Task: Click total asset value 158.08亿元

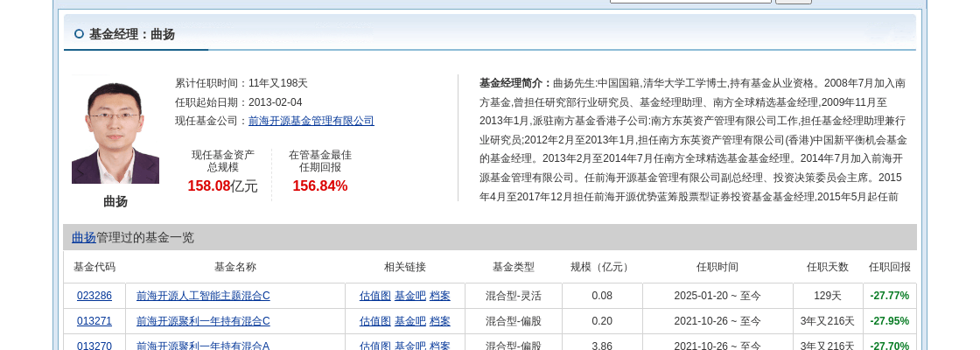Action: coord(222,186)
